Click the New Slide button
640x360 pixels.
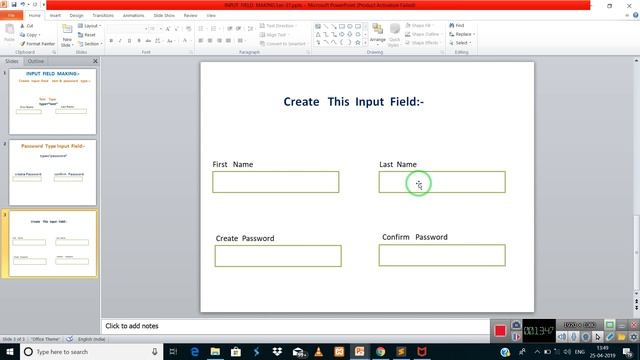click(x=67, y=36)
